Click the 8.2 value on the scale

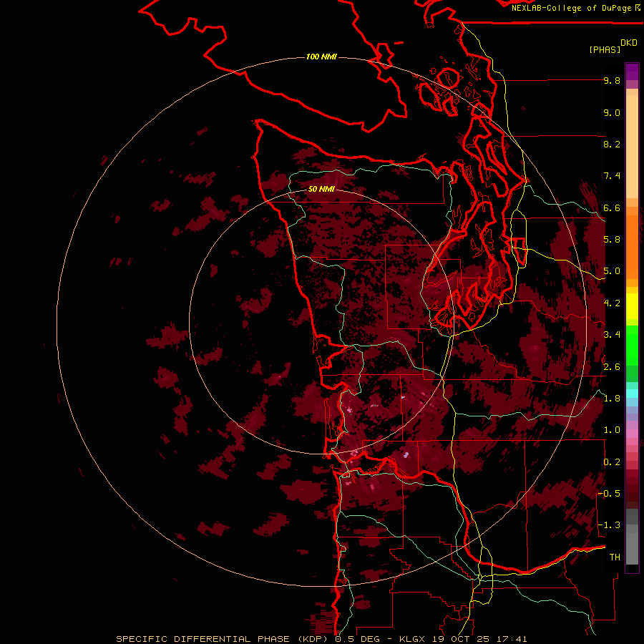pos(612,144)
